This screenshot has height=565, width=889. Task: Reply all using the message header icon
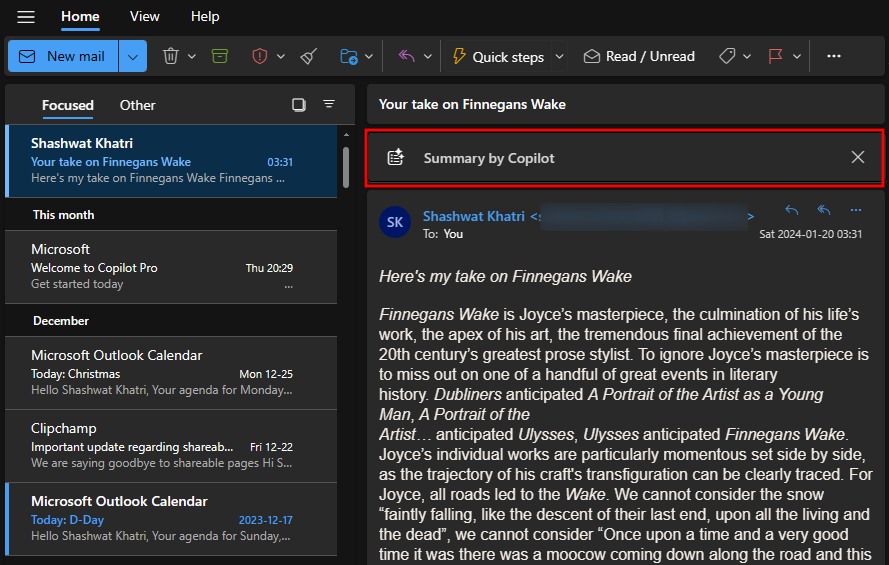click(824, 210)
